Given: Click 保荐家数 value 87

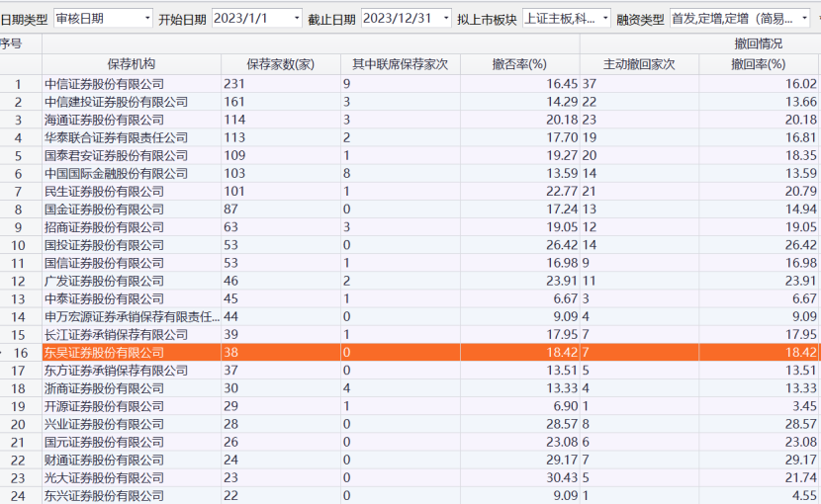Looking at the screenshot, I should [x=230, y=210].
